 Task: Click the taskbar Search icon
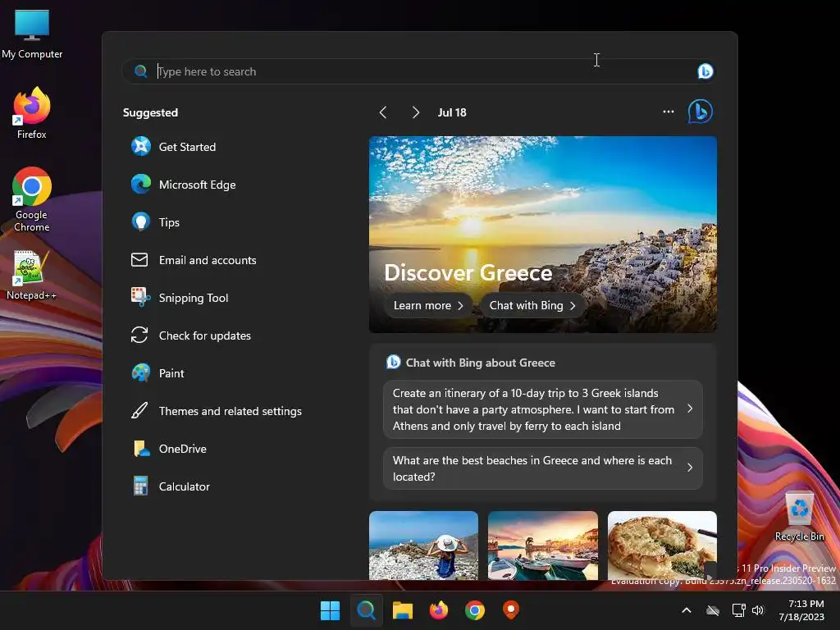[x=367, y=610]
